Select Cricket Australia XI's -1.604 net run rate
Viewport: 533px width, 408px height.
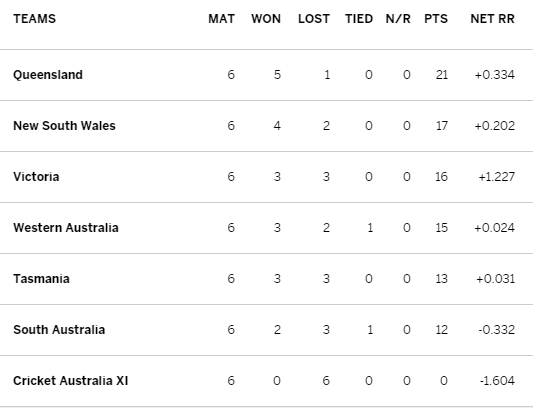click(x=497, y=381)
